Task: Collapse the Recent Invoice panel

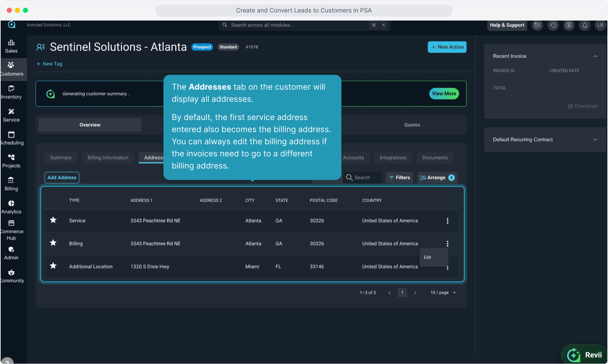Action: pos(595,56)
